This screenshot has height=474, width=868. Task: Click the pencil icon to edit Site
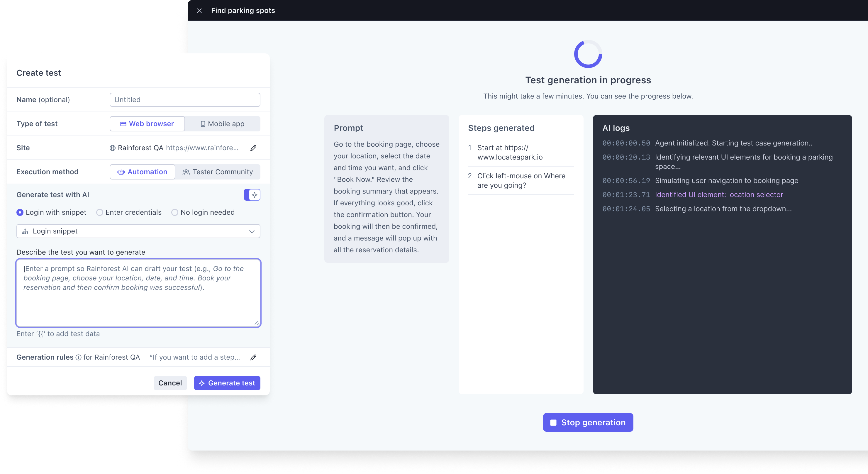253,148
